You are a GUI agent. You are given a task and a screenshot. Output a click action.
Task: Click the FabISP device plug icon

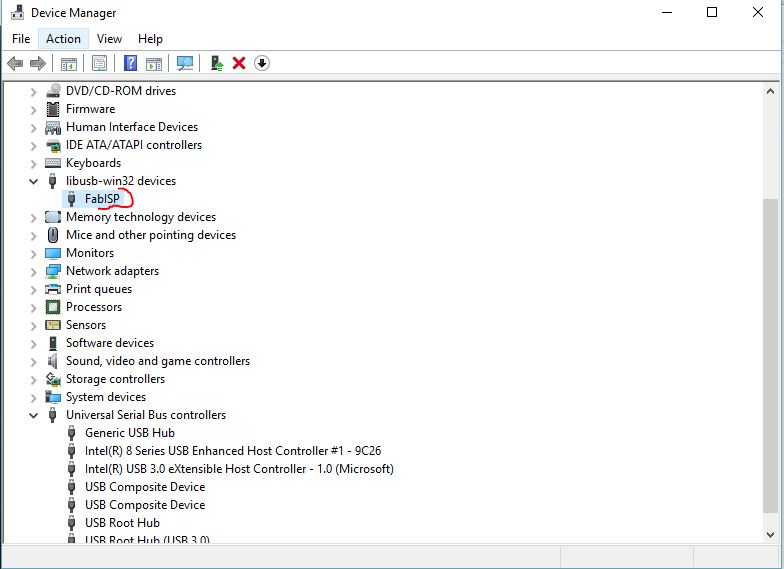tap(72, 199)
